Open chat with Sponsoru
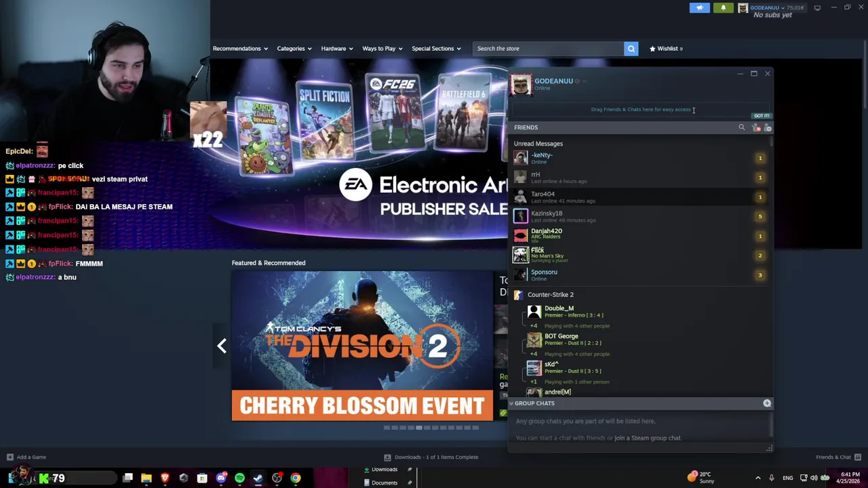Image resolution: width=868 pixels, height=488 pixels. coord(639,274)
